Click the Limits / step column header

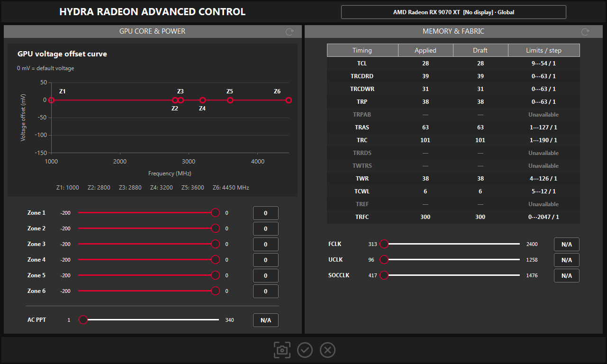point(544,50)
